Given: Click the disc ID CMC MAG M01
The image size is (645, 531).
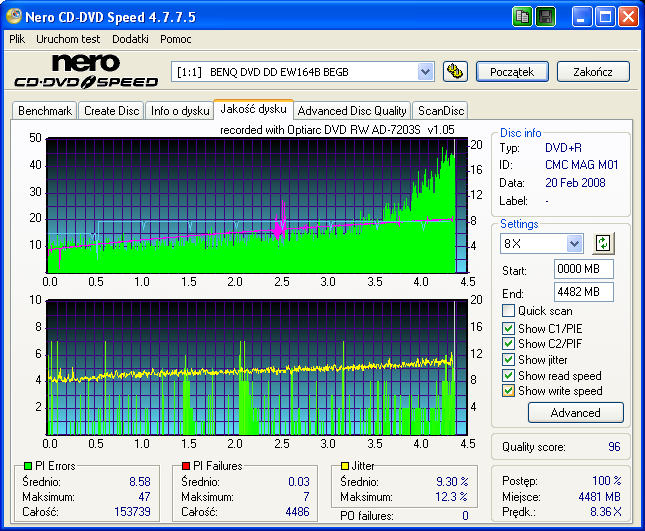Looking at the screenshot, I should [x=582, y=165].
